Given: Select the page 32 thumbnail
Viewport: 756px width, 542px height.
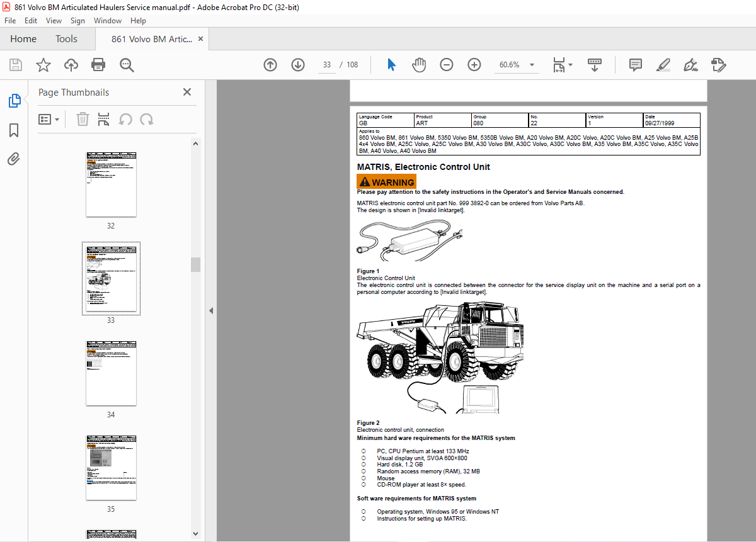Looking at the screenshot, I should (111, 184).
